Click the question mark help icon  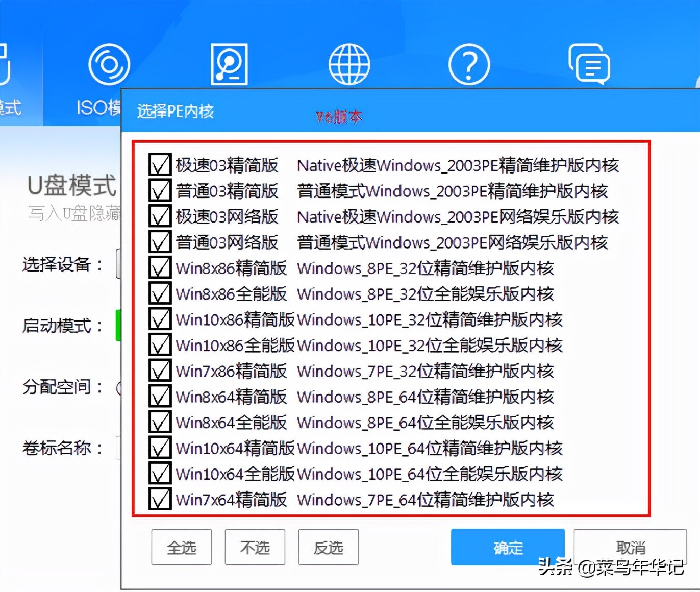tap(469, 63)
